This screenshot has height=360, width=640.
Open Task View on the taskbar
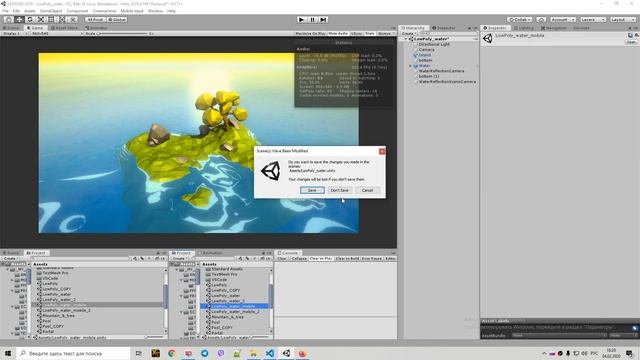[139, 353]
